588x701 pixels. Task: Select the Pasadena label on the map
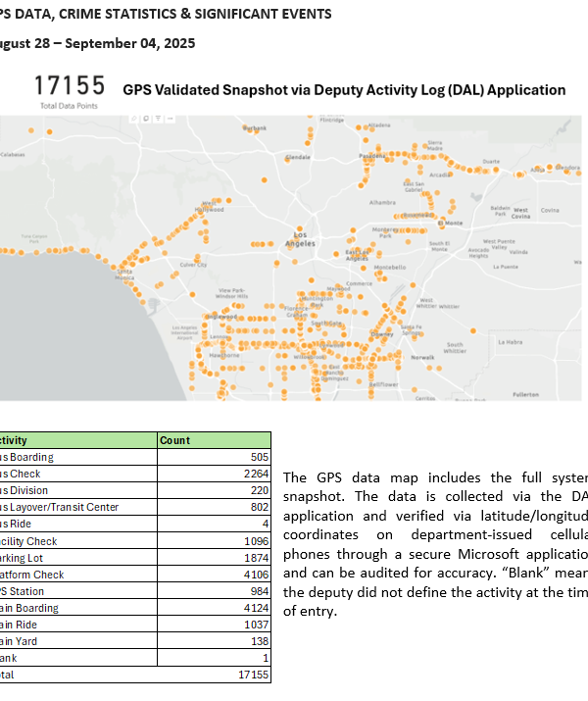(x=370, y=156)
